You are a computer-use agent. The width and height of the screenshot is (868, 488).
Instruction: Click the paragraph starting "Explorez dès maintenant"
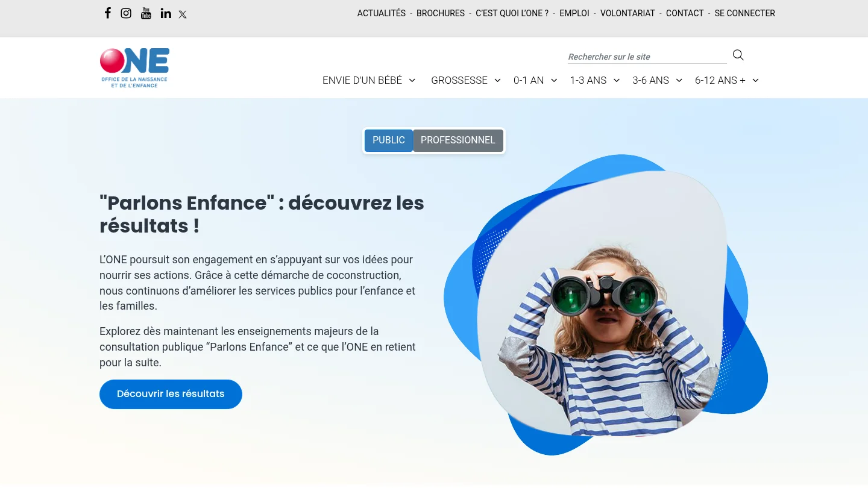258,347
